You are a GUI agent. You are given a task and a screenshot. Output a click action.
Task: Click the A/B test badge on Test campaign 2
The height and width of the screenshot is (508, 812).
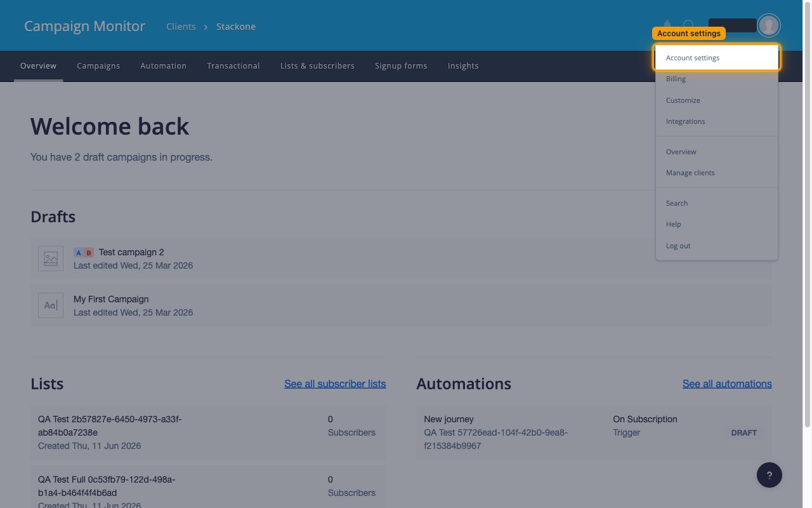pyautogui.click(x=84, y=253)
